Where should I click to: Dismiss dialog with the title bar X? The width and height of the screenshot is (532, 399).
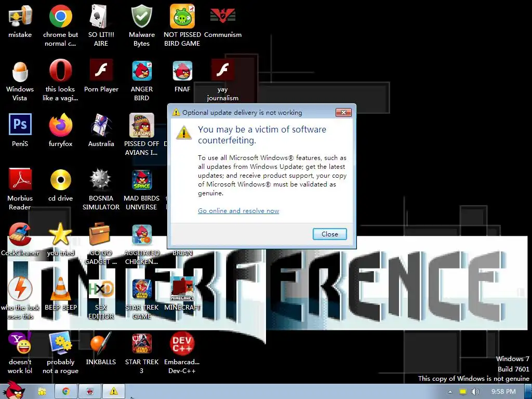[x=343, y=112]
